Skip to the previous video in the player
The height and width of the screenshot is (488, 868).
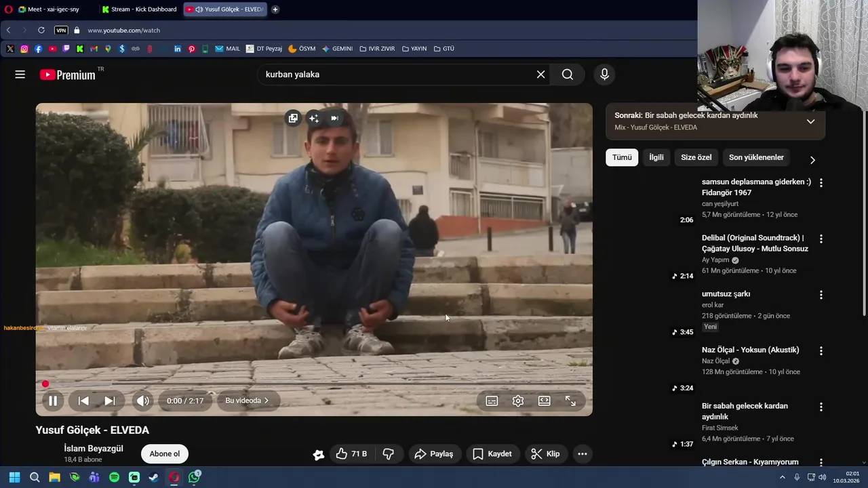83,401
